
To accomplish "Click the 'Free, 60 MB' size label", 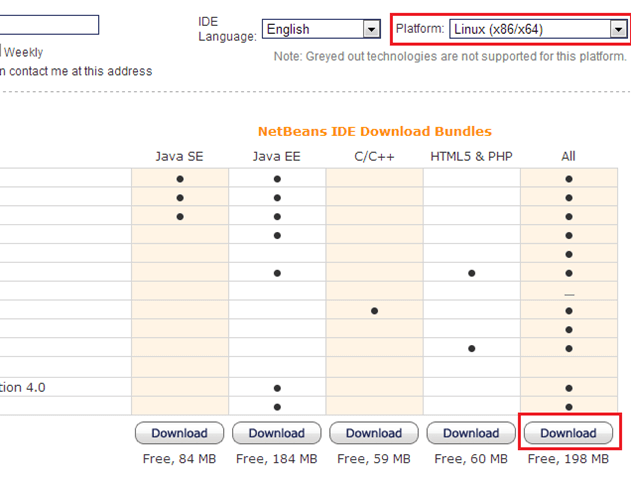I will pyautogui.click(x=471, y=459).
